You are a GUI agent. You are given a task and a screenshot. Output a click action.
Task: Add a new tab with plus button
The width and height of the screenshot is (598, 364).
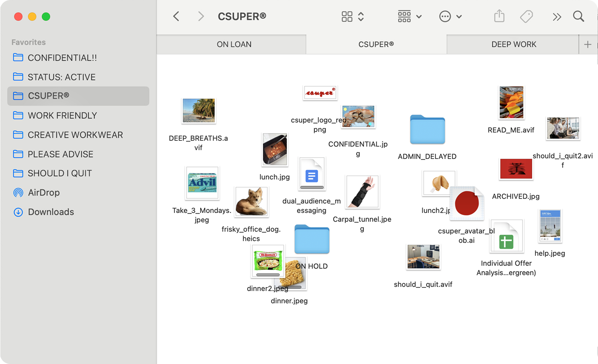(x=588, y=44)
